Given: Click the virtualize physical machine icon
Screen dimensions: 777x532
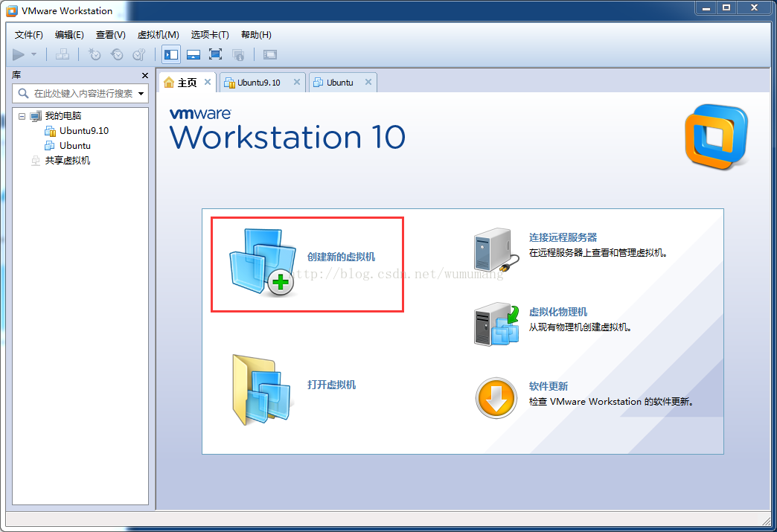Looking at the screenshot, I should point(496,324).
